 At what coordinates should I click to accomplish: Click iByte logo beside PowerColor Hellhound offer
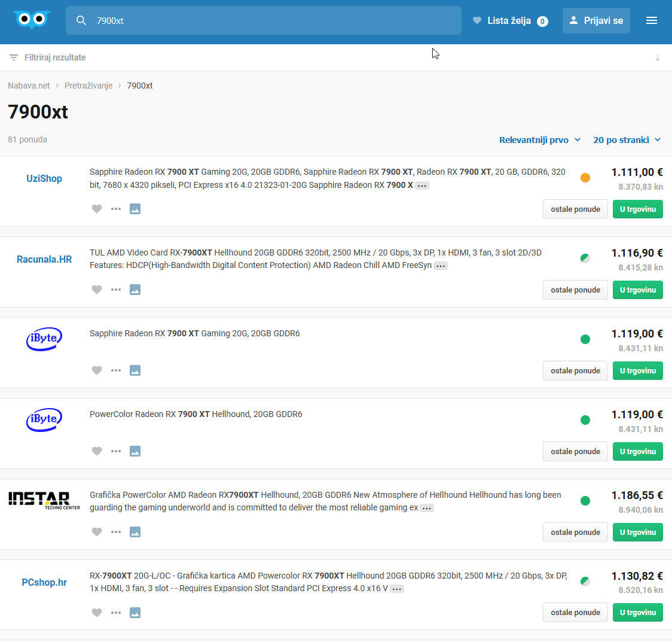pos(44,420)
